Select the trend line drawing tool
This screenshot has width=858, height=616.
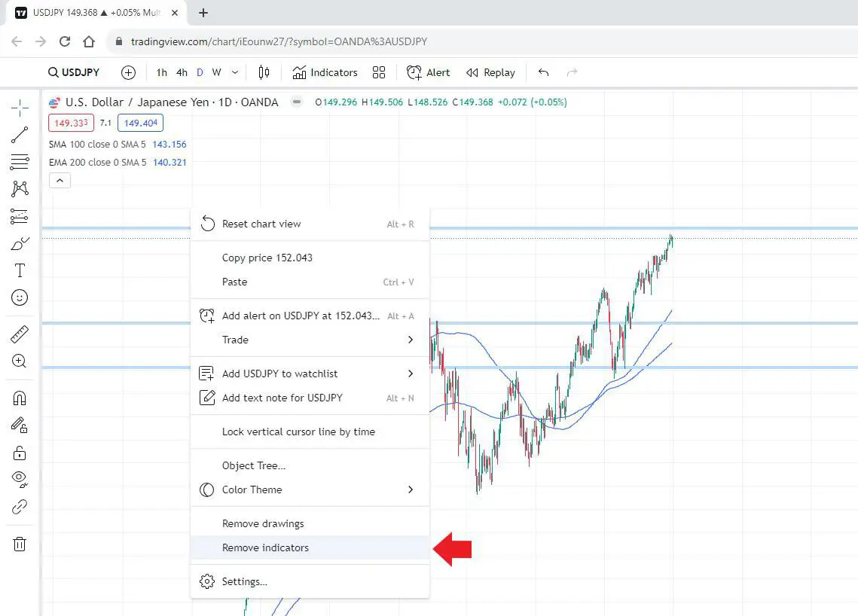coord(20,136)
